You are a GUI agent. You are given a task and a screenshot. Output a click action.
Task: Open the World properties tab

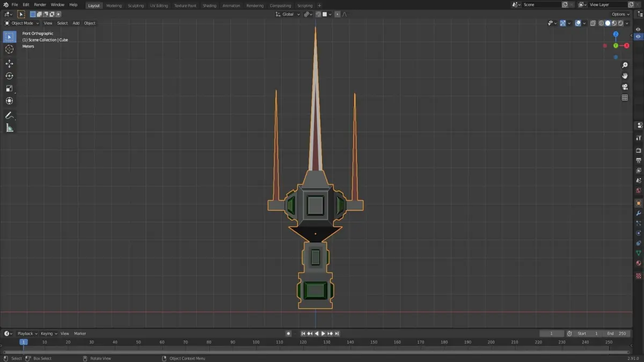tap(639, 190)
